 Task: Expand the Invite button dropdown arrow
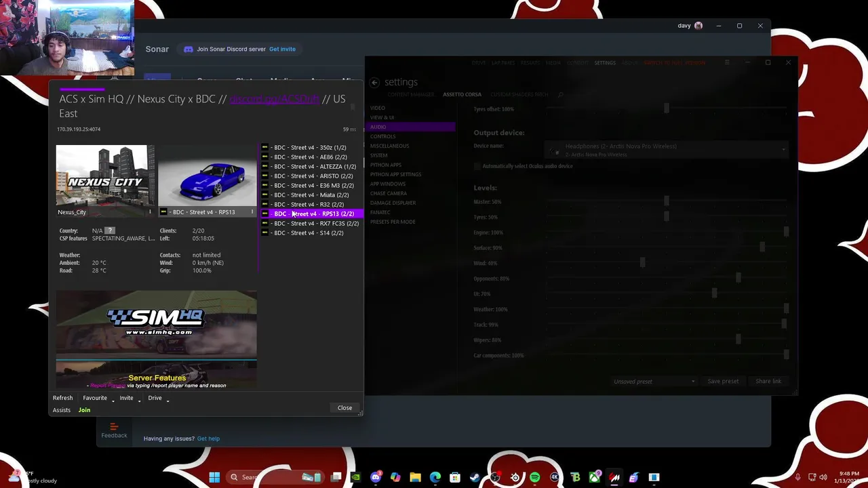click(139, 400)
